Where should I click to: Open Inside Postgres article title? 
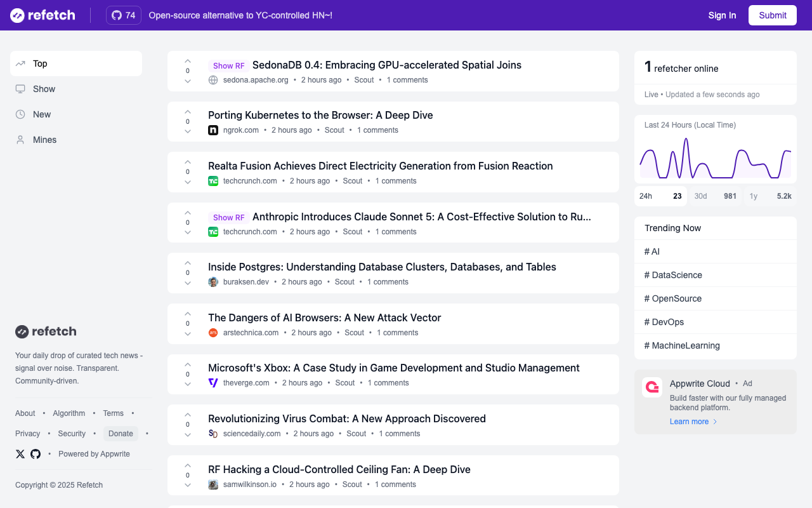tap(382, 267)
